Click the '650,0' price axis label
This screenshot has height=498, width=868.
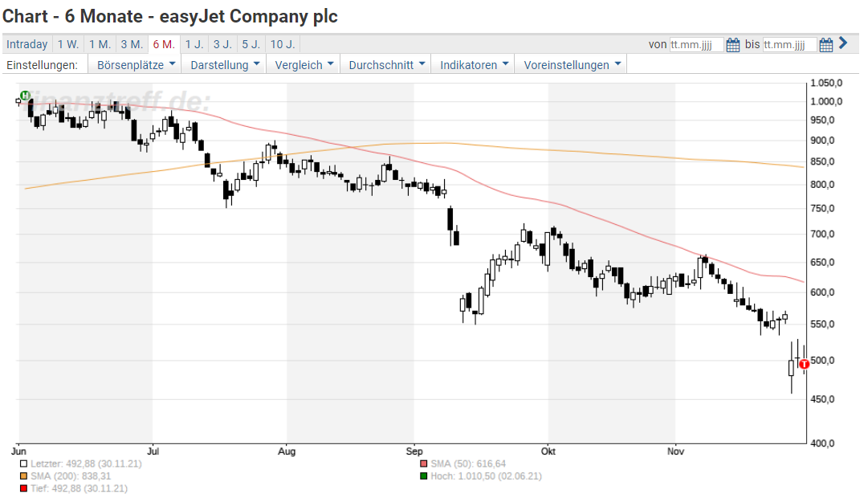point(822,263)
